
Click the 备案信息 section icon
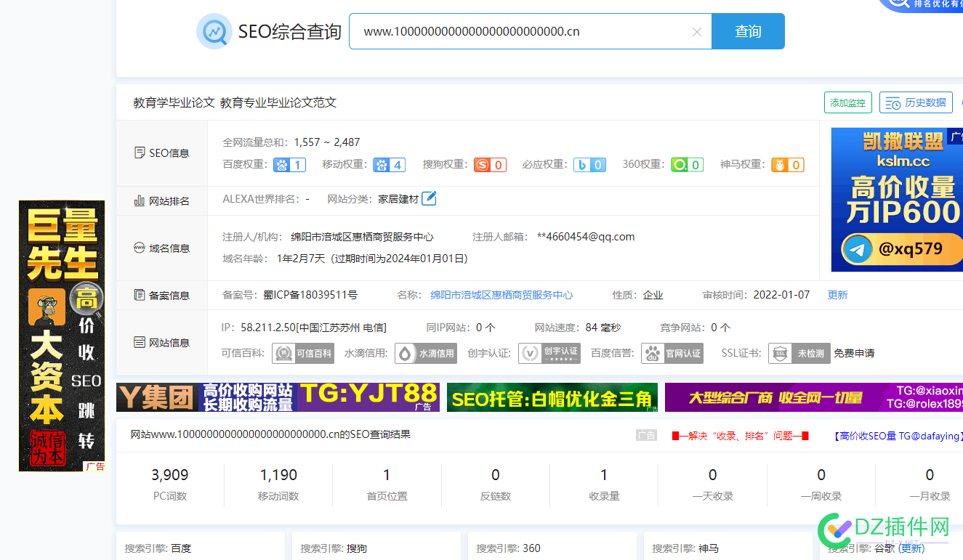point(140,295)
